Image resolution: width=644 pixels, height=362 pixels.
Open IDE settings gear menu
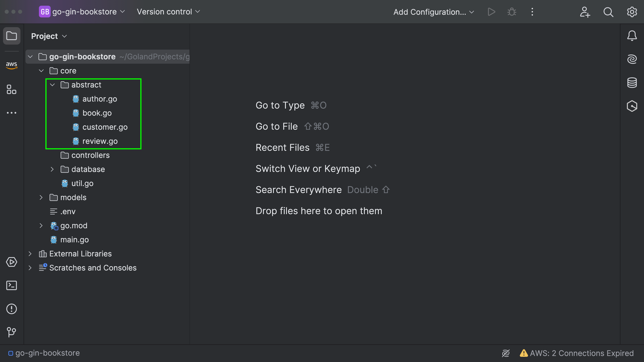point(632,12)
